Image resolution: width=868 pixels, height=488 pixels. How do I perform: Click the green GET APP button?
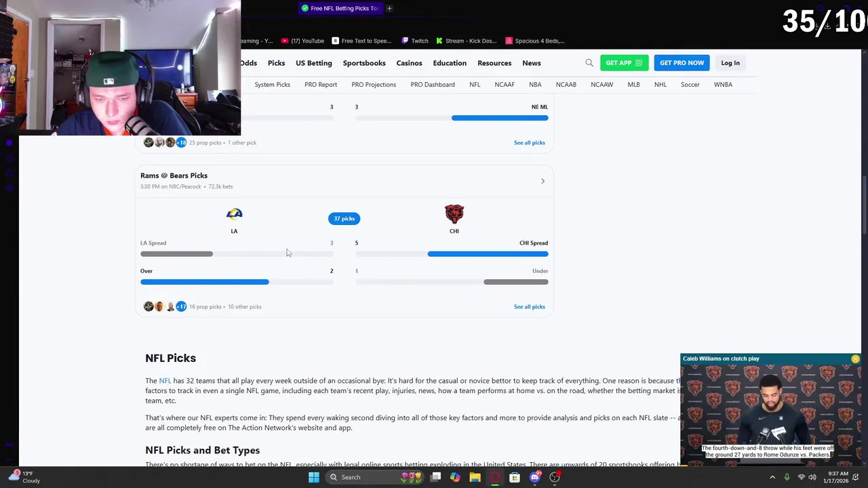coord(624,63)
